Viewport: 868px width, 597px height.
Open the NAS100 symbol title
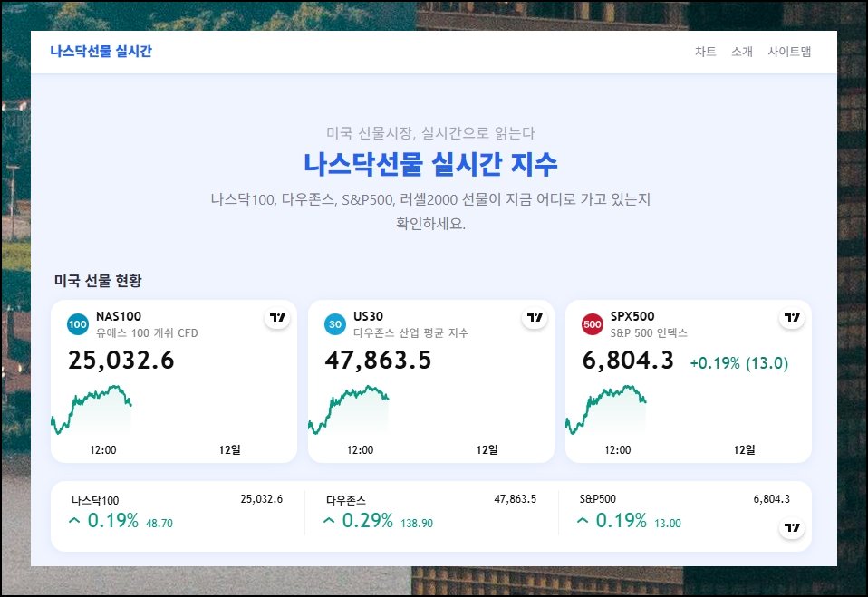[x=119, y=316]
